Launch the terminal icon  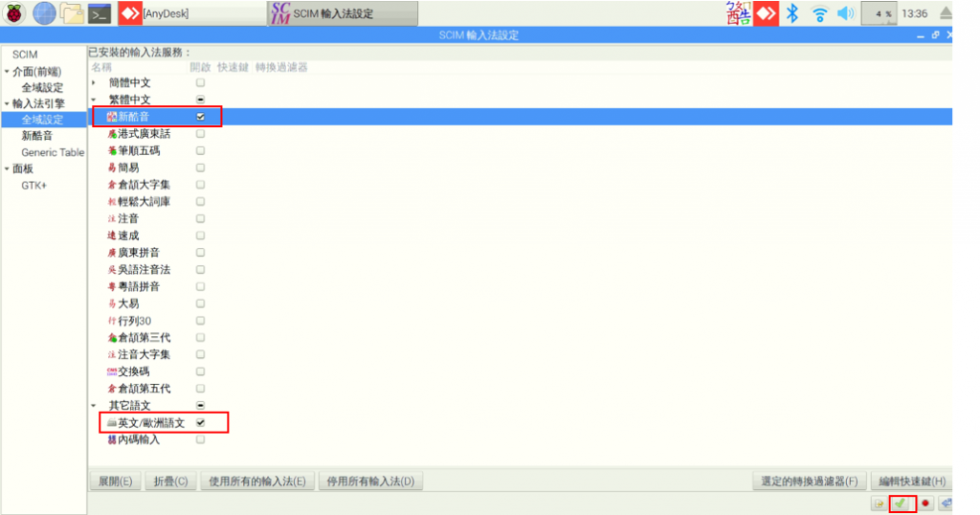coord(100,13)
